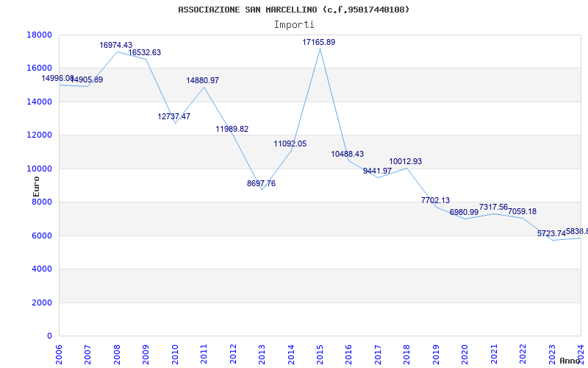Image resolution: width=588 pixels, height=368 pixels.
Task: Click the y-axis tick 4000
Action: tap(42, 269)
